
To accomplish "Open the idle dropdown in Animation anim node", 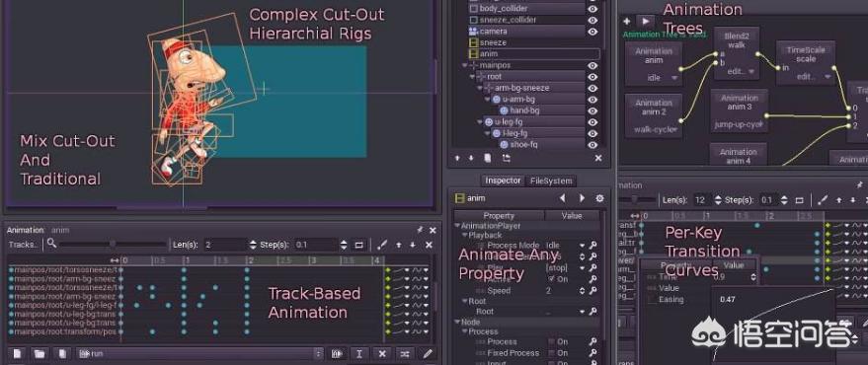I will coord(662,78).
